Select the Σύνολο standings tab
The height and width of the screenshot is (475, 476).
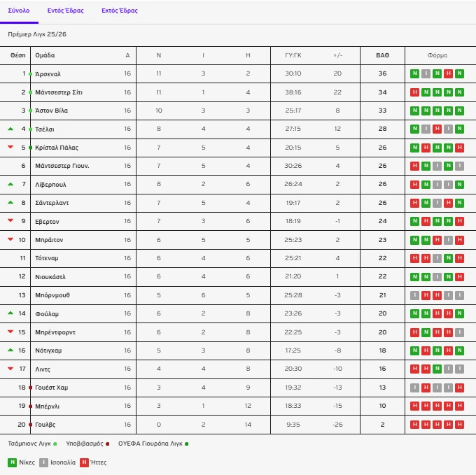pyautogui.click(x=19, y=11)
